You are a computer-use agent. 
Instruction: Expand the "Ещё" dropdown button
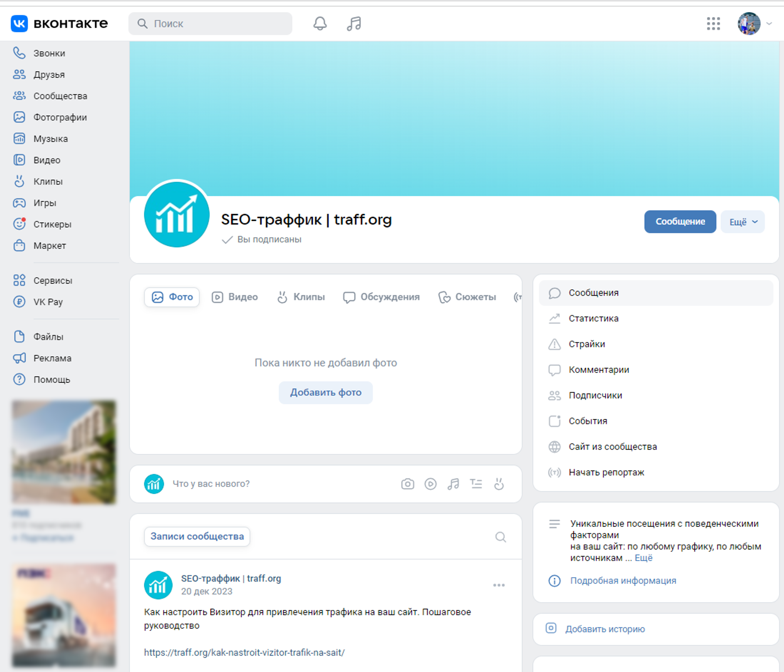[x=742, y=222]
